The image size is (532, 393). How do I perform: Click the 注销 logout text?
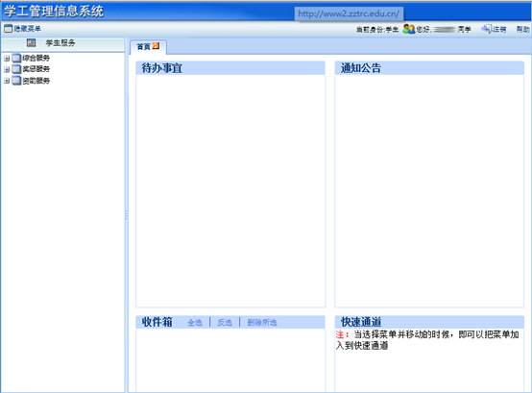point(499,30)
